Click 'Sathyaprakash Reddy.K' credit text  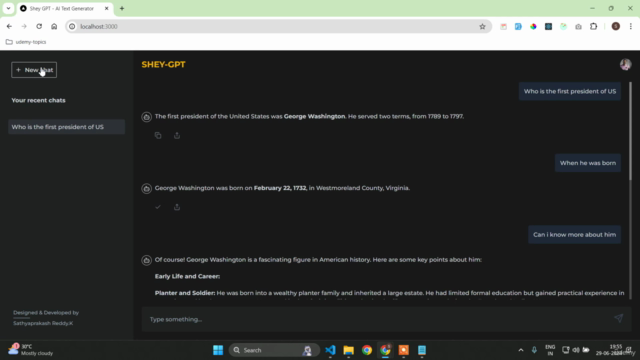(43, 323)
